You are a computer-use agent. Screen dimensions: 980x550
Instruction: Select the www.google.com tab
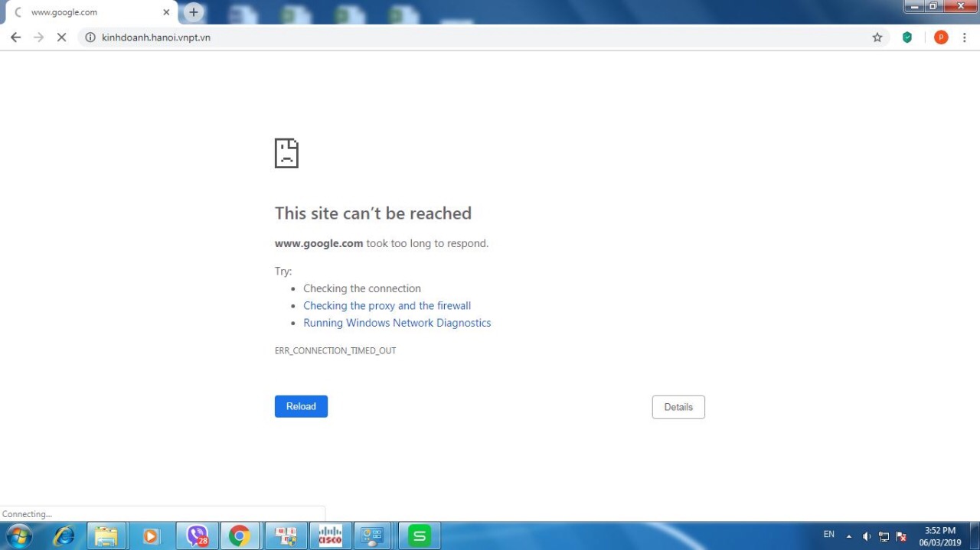click(x=90, y=12)
